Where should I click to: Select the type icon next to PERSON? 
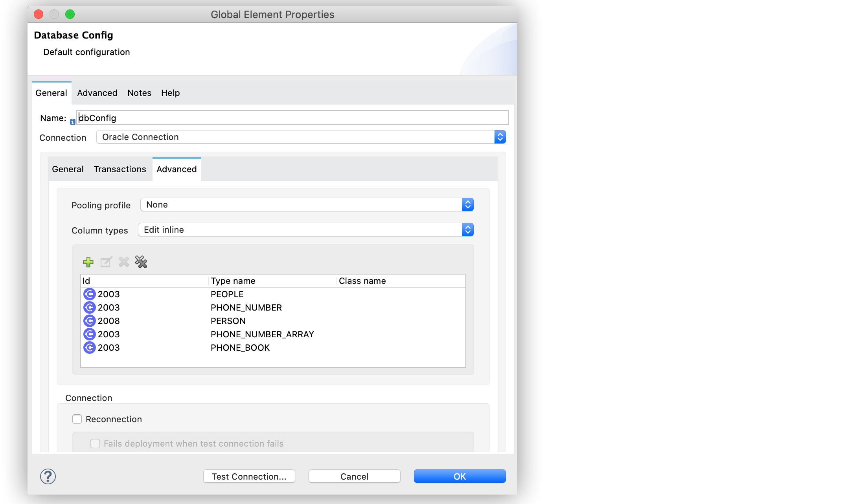pyautogui.click(x=90, y=321)
